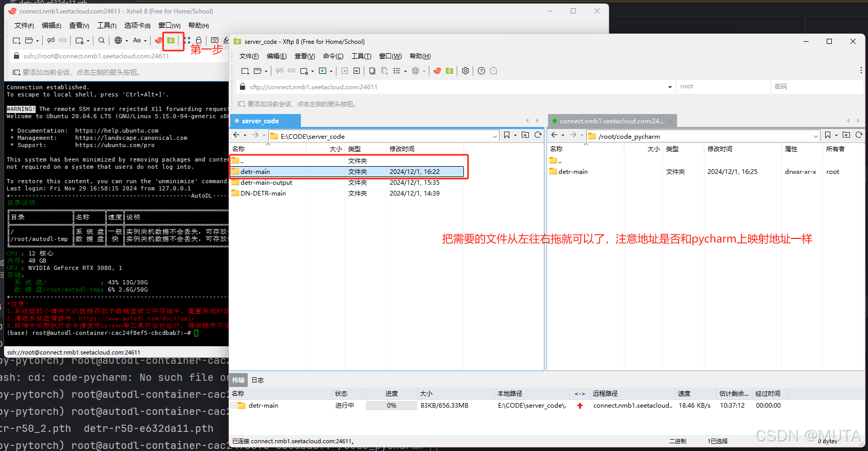868x451 pixels.
Task: Switch to the 日志 log tab
Action: [x=258, y=380]
